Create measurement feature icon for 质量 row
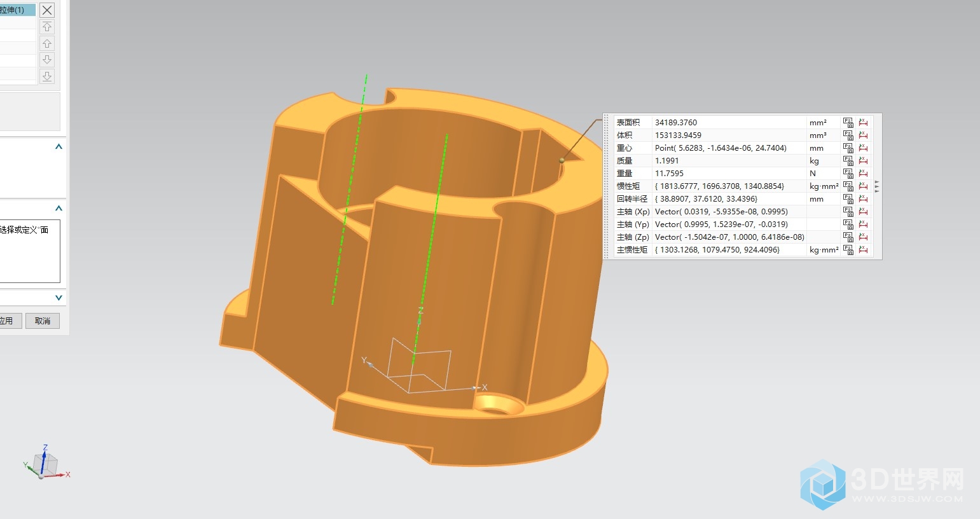Screen dimensions: 980x519 coord(863,160)
